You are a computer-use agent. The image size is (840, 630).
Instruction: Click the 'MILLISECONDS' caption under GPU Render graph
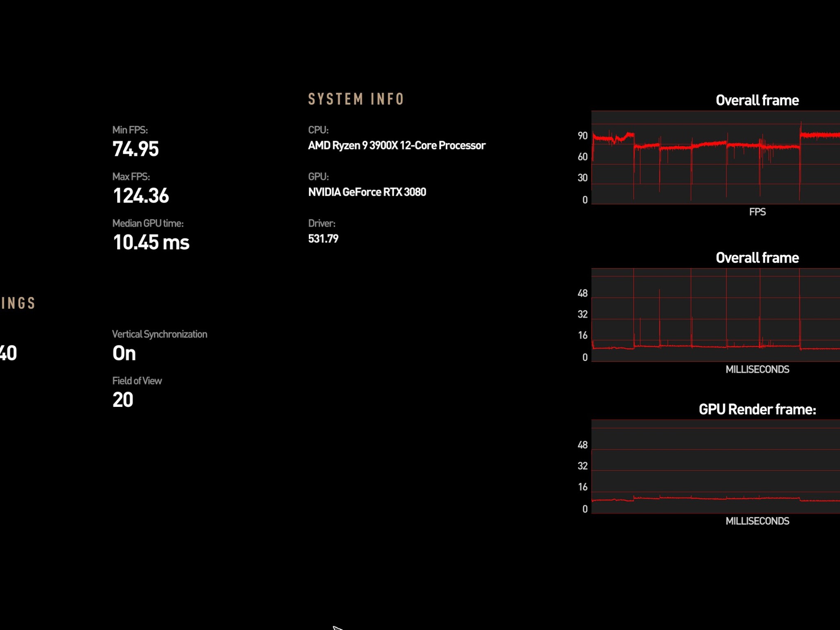[x=758, y=521]
